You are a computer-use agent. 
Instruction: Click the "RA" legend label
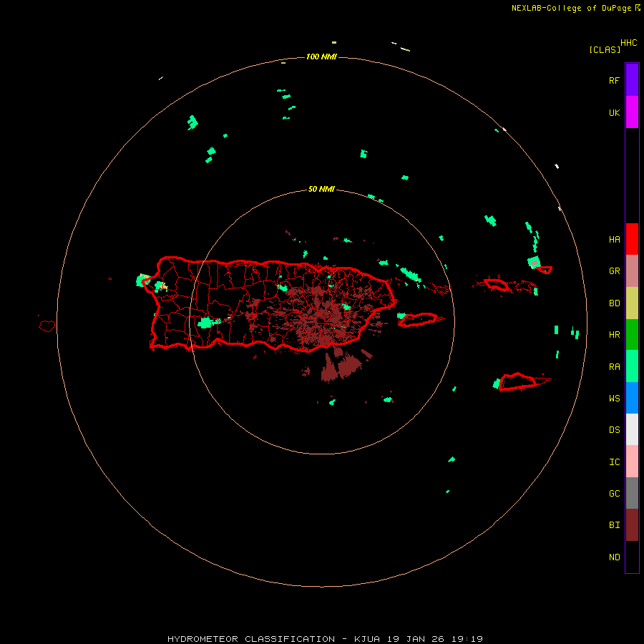point(614,367)
